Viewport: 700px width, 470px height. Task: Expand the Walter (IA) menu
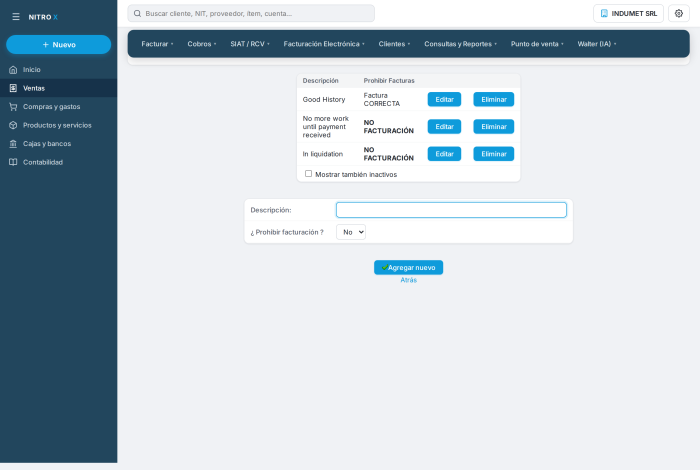(x=596, y=44)
